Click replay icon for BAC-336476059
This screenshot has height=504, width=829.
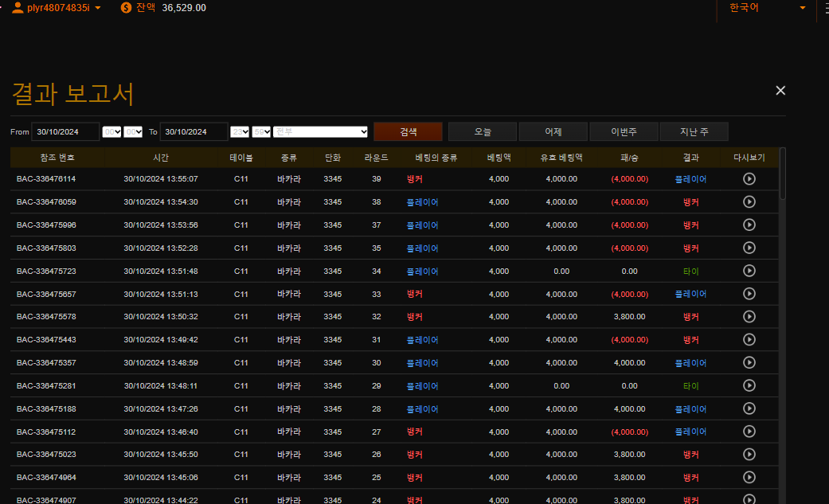click(749, 202)
